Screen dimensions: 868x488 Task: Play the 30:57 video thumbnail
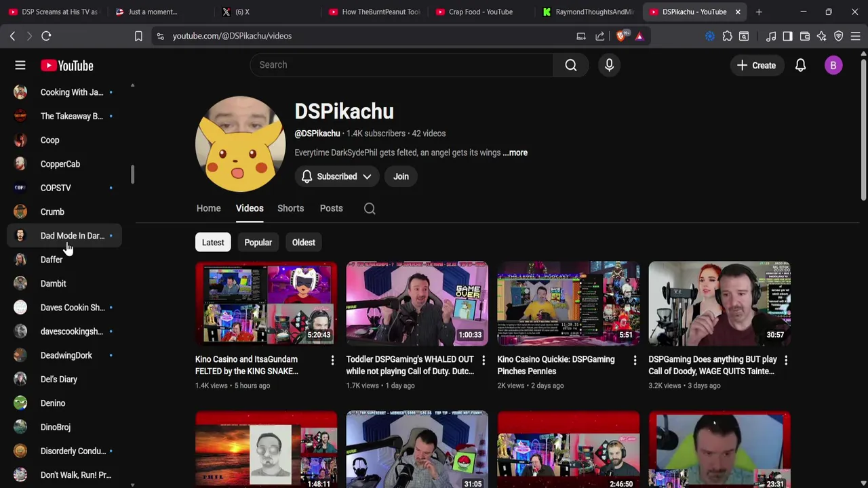tap(719, 304)
